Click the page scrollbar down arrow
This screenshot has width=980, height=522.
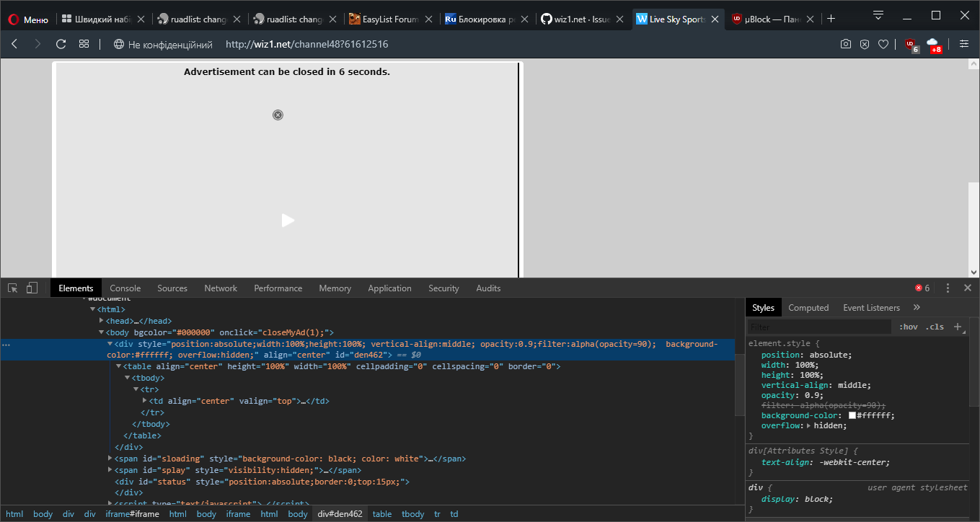coord(974,272)
